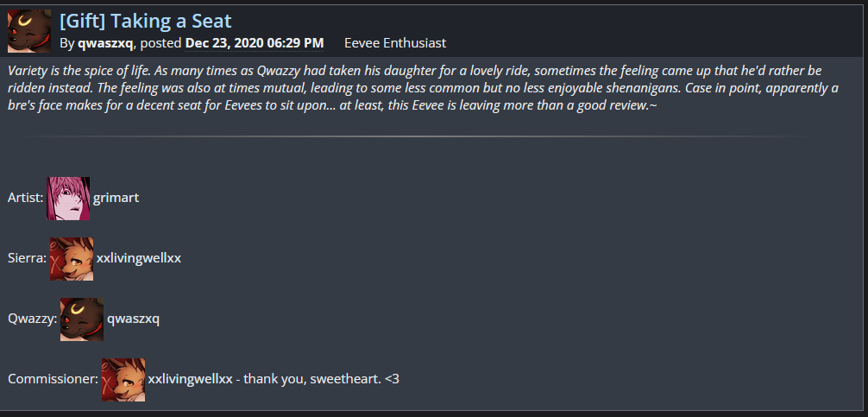Click the horizontal divider below the description
The width and height of the screenshot is (868, 417).
point(414,136)
